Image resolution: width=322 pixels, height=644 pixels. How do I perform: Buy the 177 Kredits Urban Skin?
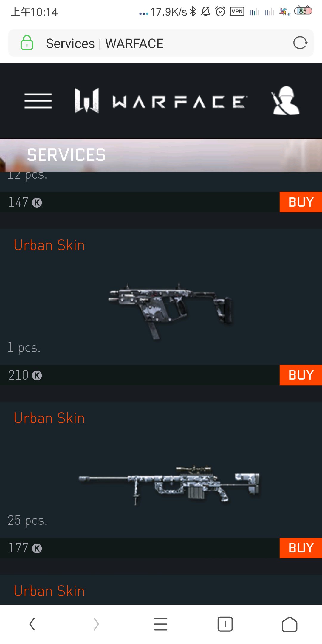tap(301, 548)
